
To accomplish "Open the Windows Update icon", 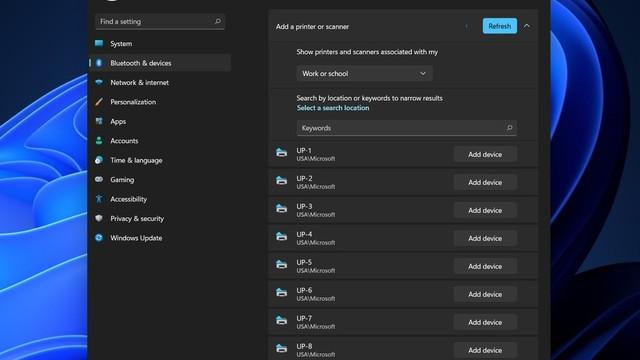I will (99, 238).
